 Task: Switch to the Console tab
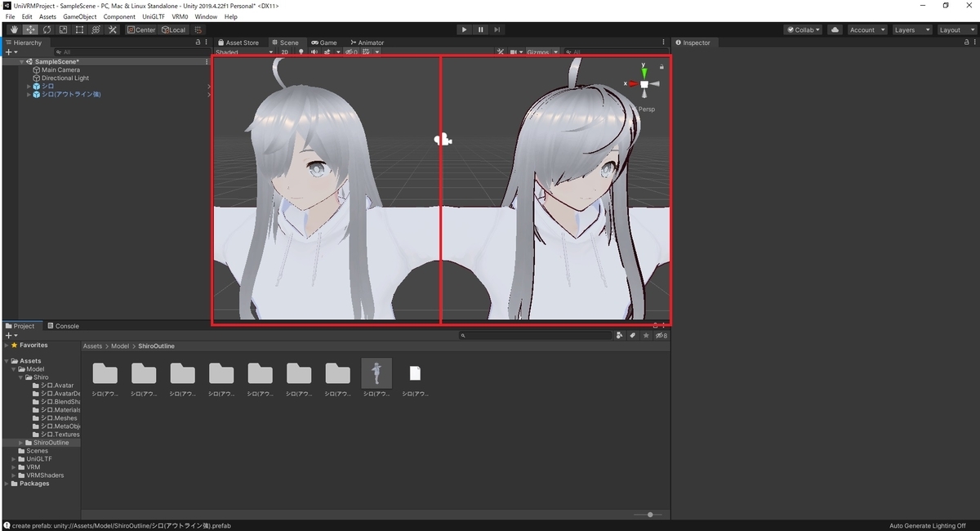tap(62, 326)
